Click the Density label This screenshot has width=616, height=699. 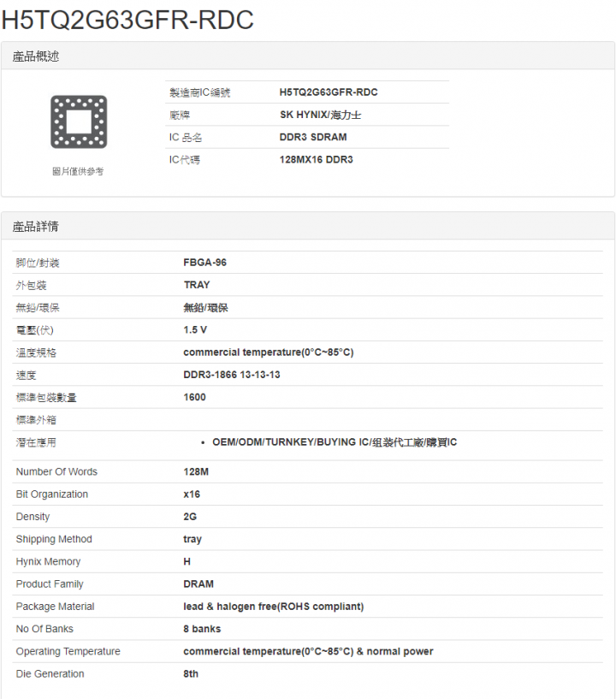coord(33,517)
